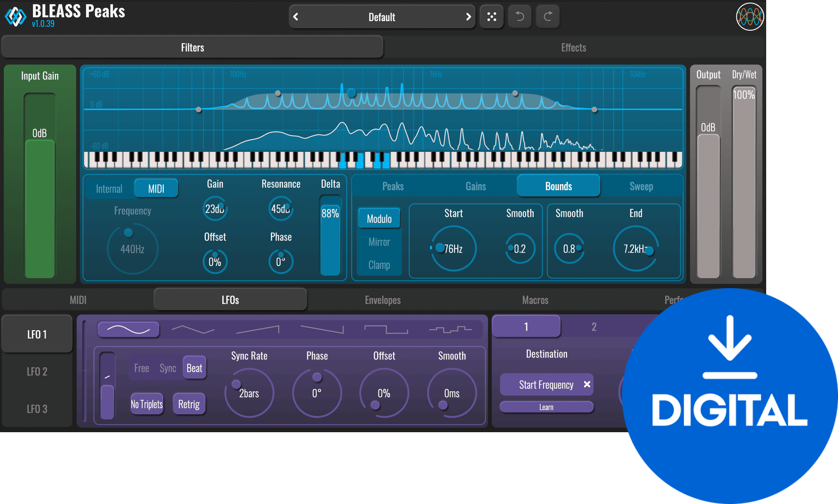Open the Macros tab
This screenshot has width=838, height=504.
[x=535, y=300]
